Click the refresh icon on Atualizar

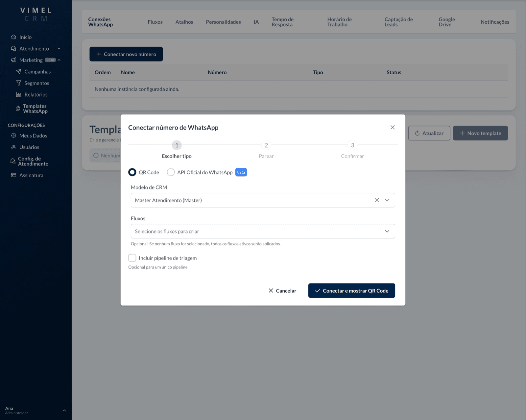pos(417,133)
